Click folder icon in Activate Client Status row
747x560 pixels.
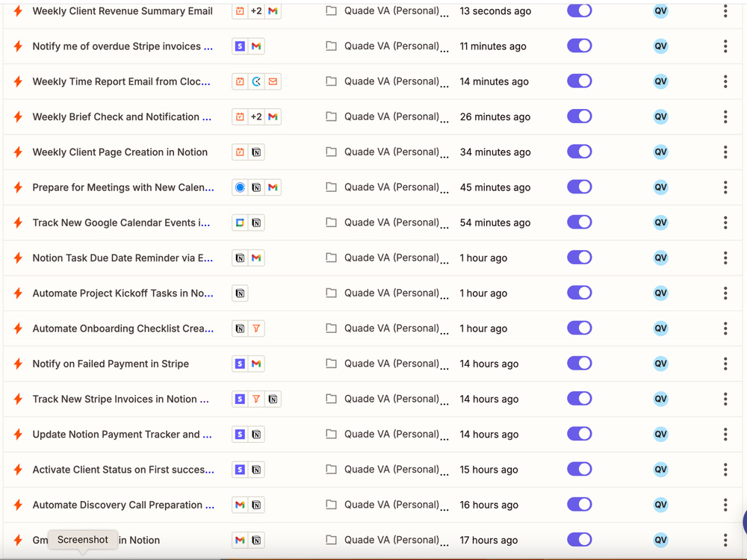[x=331, y=469]
